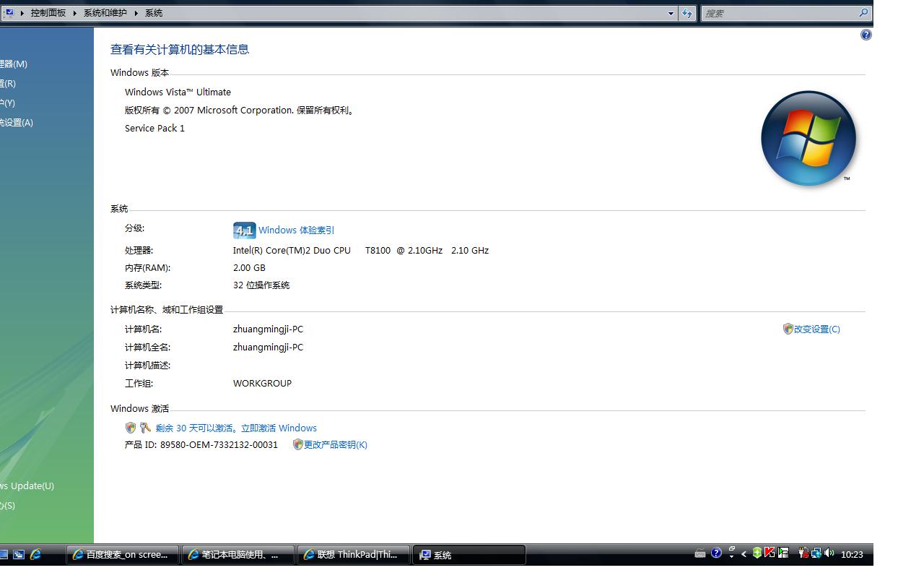
Task: Open the address bar history dropdown
Action: pyautogui.click(x=671, y=13)
